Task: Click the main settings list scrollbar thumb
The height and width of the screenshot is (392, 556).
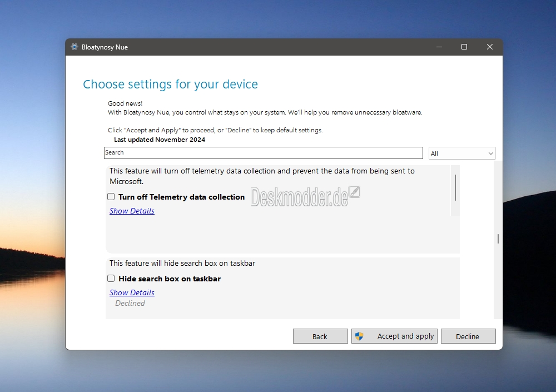Action: pos(498,239)
